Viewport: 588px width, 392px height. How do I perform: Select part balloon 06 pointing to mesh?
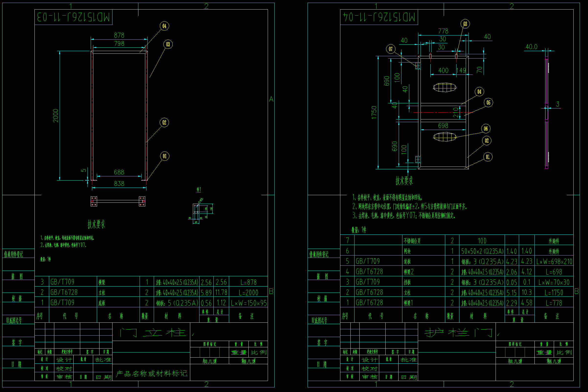pyautogui.click(x=485, y=129)
